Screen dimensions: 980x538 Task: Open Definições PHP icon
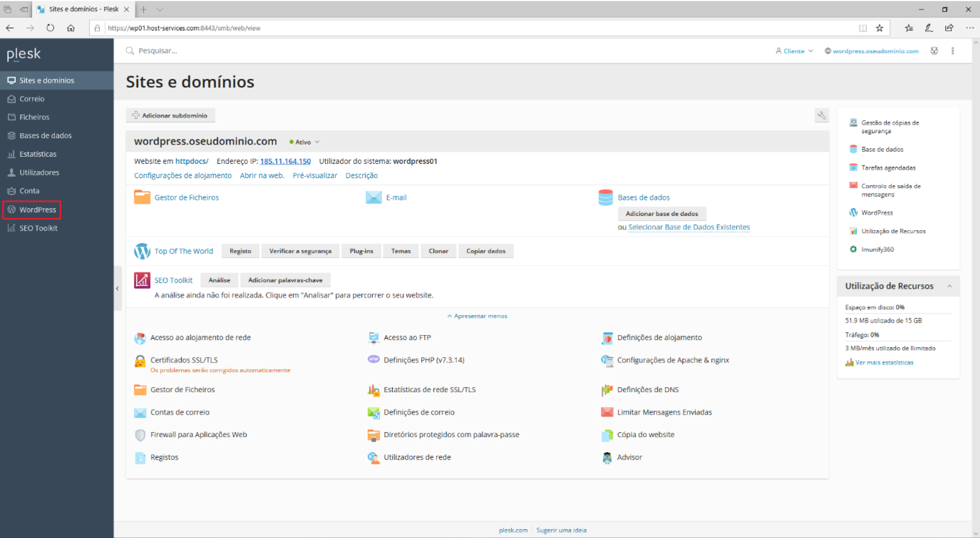(374, 359)
